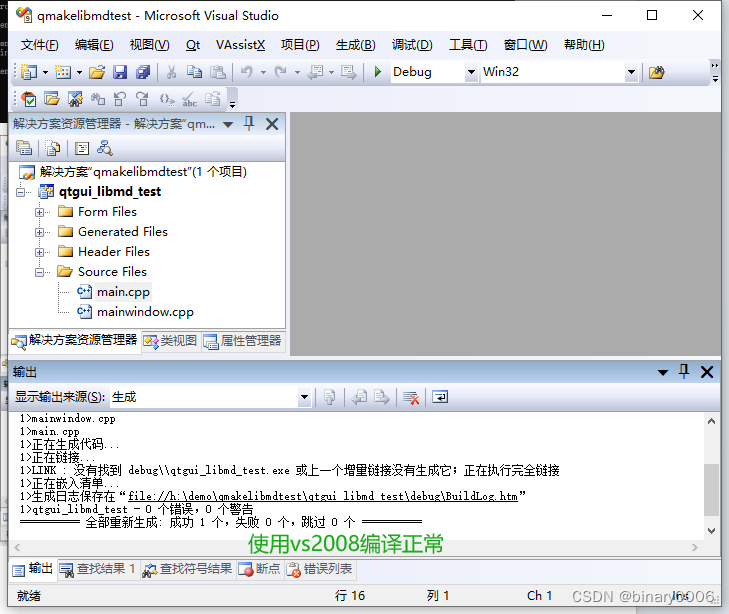Click the Navigate Backward icon
The height and width of the screenshot is (614, 729).
click(x=316, y=72)
